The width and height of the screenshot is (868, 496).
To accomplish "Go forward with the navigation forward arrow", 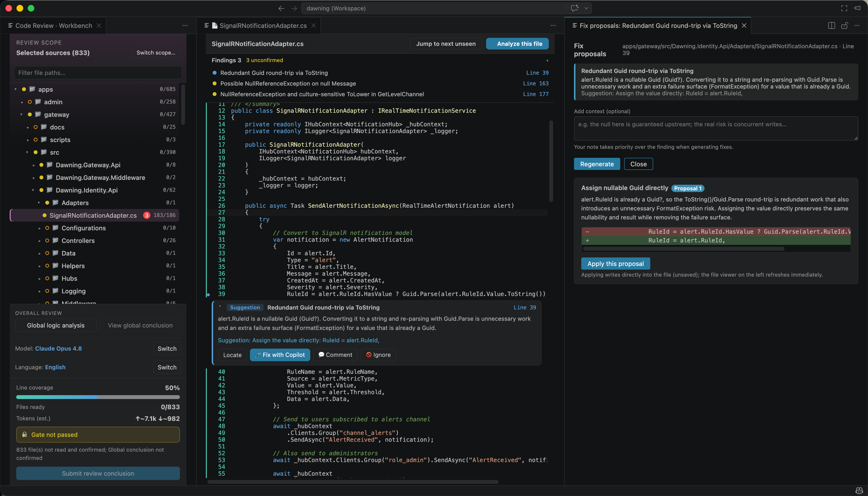I will tap(294, 8).
